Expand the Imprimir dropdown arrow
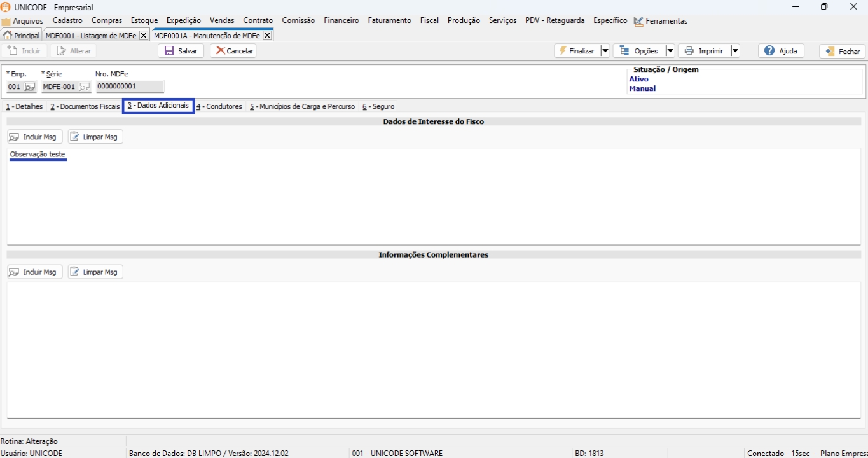The width and height of the screenshot is (868, 458). 735,51
